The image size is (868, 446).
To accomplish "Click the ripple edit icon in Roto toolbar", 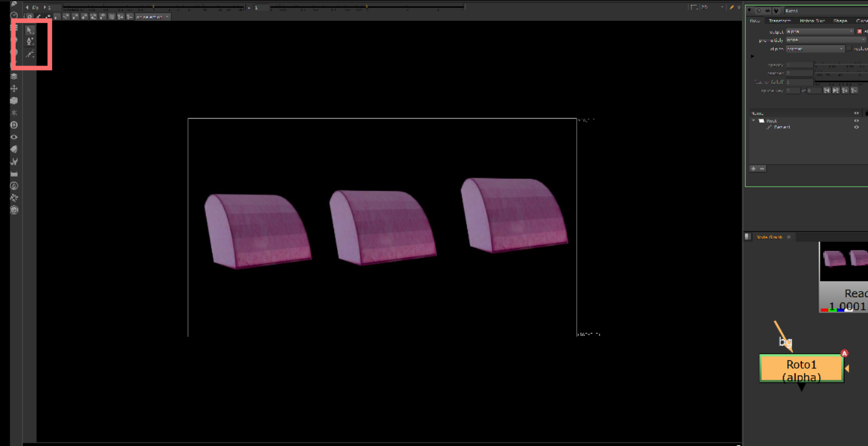I will pos(112,16).
